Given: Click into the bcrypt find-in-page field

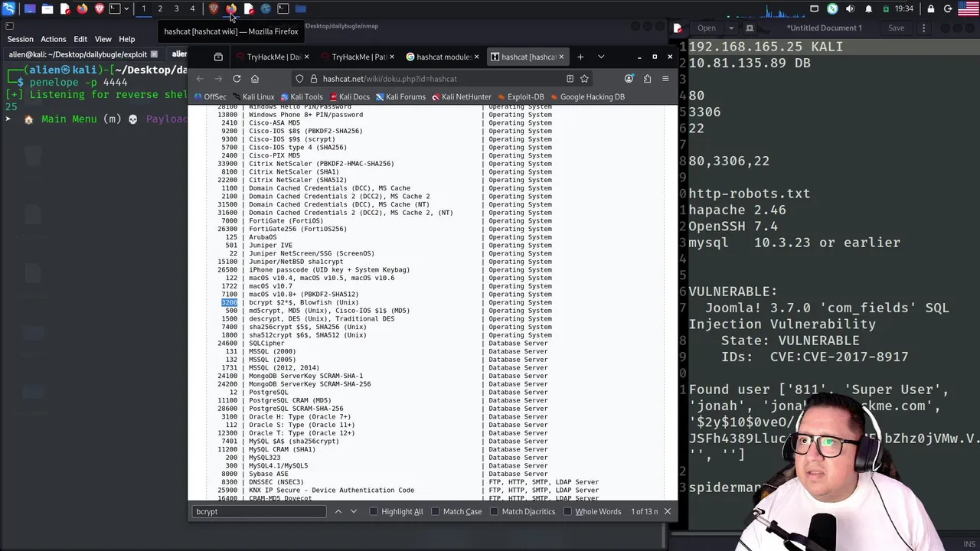Looking at the screenshot, I should tap(260, 511).
